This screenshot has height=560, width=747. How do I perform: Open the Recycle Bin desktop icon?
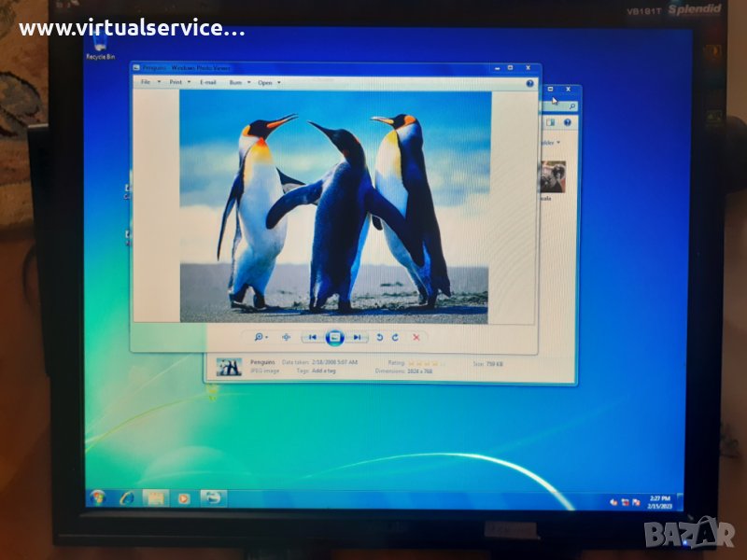pos(100,45)
